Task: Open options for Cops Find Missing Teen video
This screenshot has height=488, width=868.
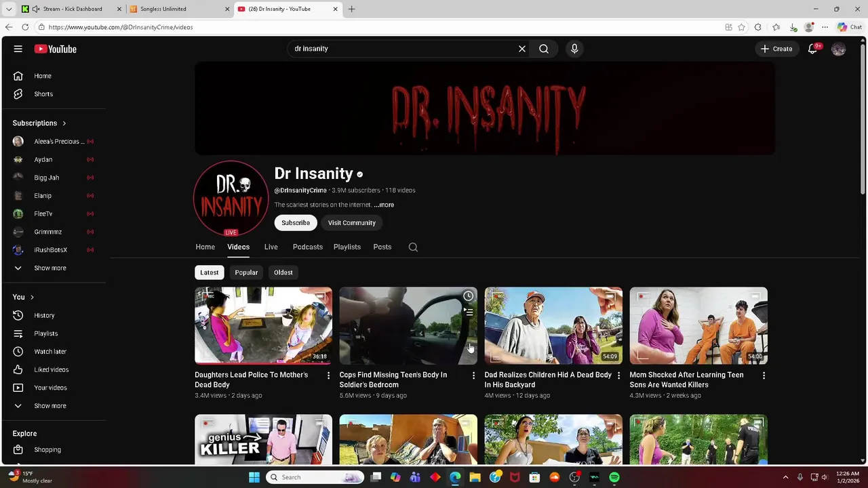Action: coord(473,375)
